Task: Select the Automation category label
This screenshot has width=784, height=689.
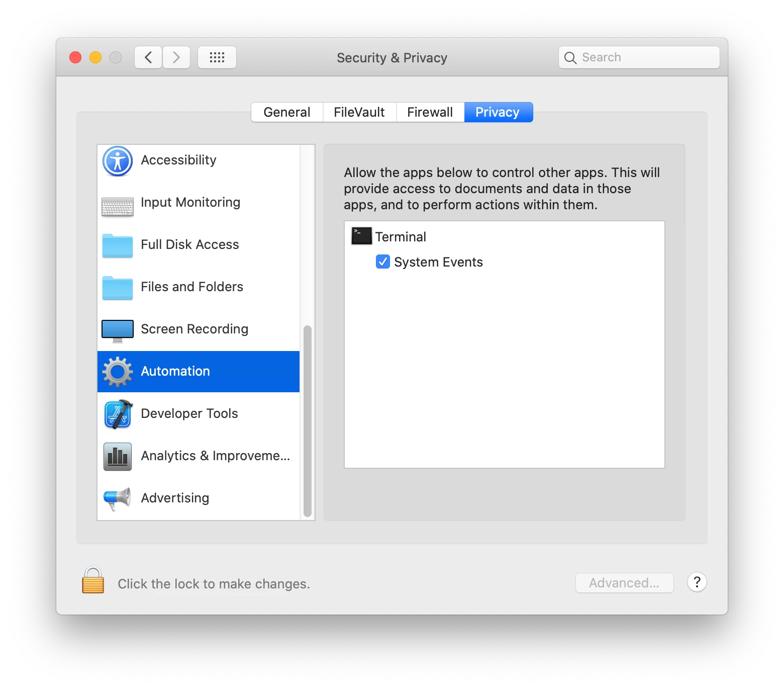Action: pyautogui.click(x=175, y=372)
